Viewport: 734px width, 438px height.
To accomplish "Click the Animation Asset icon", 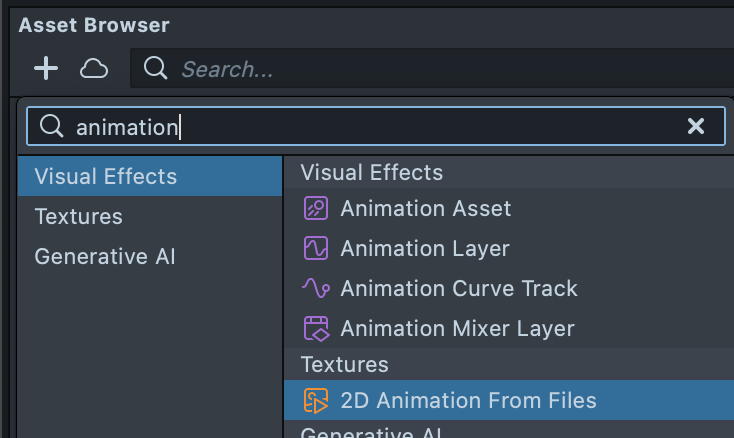I will tap(315, 208).
